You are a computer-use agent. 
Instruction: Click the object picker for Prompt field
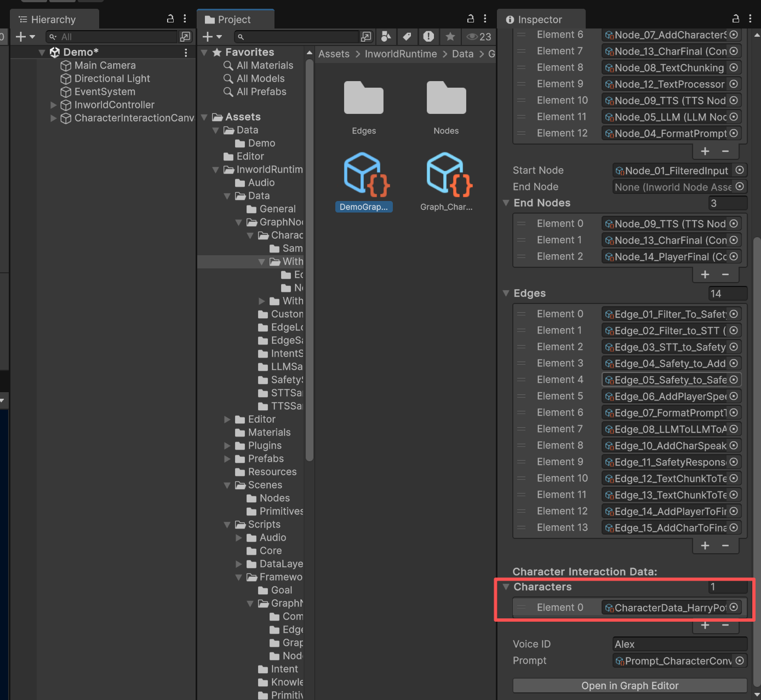click(740, 661)
